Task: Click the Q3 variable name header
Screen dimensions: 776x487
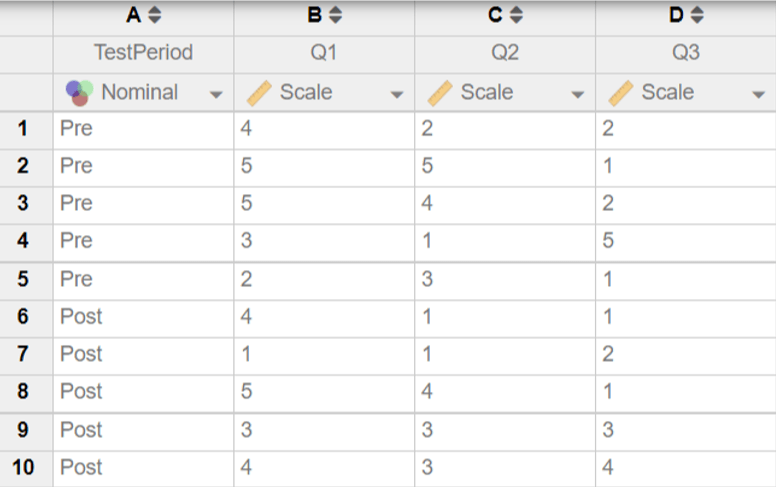Action: [x=685, y=53]
